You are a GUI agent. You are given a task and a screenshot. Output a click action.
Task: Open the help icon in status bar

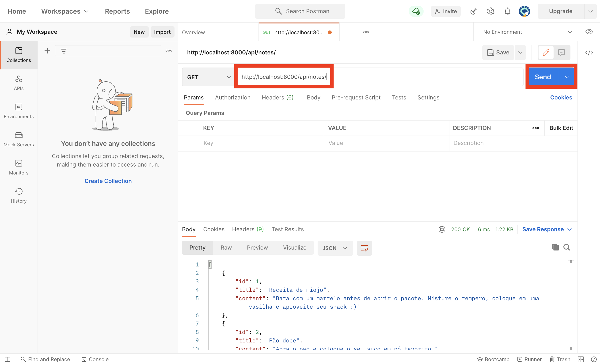594,359
